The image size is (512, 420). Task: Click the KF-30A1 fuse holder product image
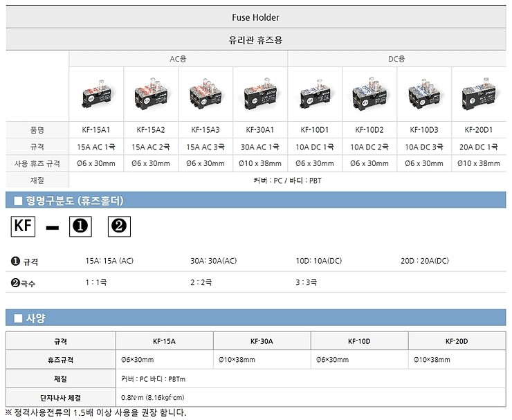(x=260, y=94)
